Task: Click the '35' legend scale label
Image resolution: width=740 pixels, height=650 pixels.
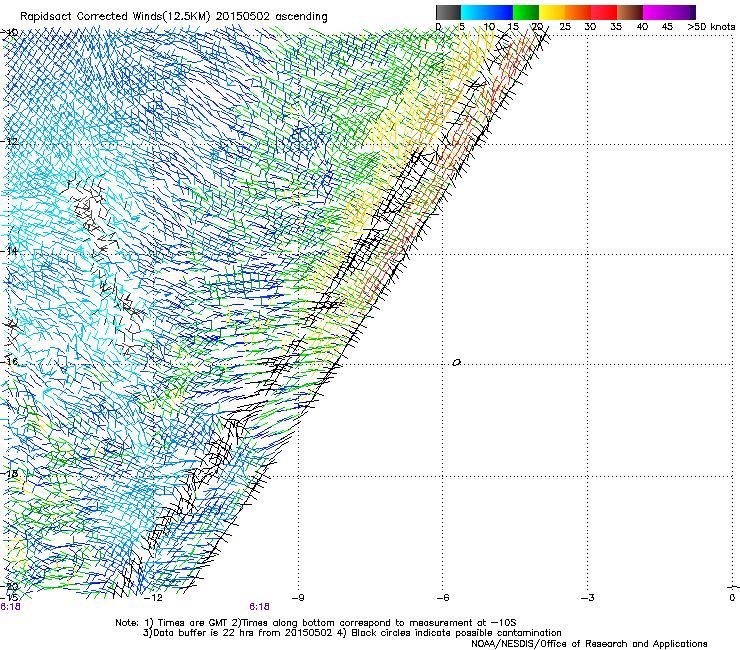Action: (616, 27)
